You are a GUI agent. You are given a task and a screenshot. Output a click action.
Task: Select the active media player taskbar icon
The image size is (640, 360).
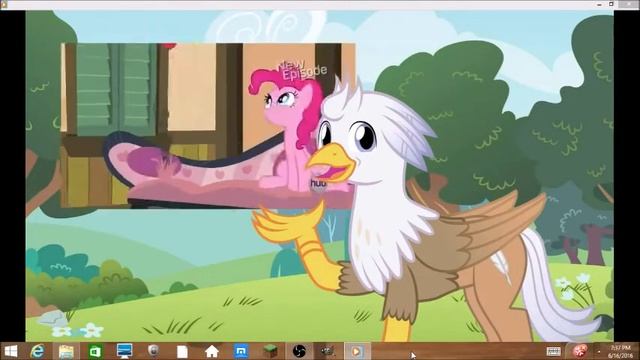[x=357, y=351]
